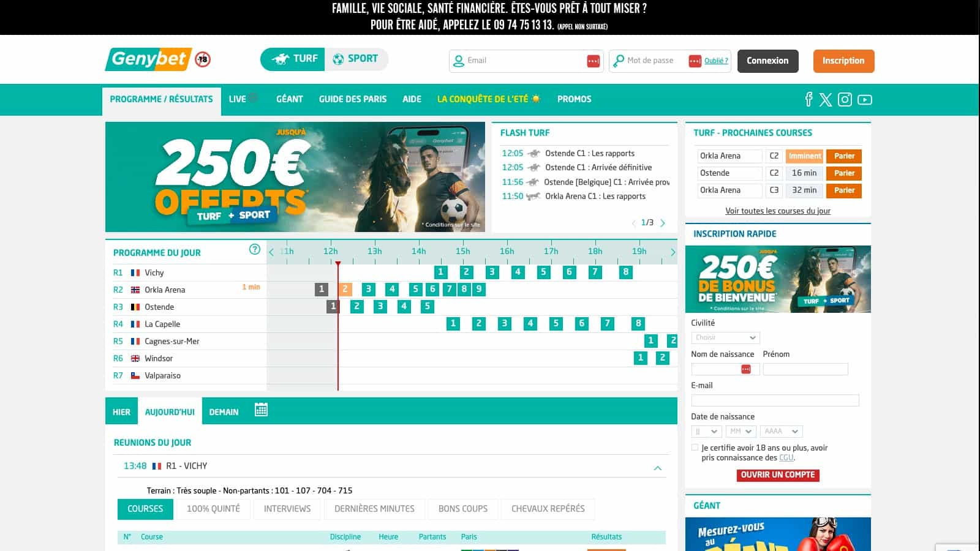This screenshot has height=551, width=980.
Task: Click the password manager icon in Nom de naissance field
Action: pyautogui.click(x=745, y=369)
